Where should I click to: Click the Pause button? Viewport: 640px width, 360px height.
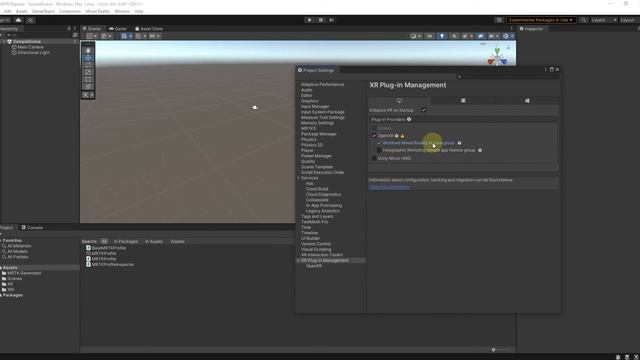click(321, 20)
